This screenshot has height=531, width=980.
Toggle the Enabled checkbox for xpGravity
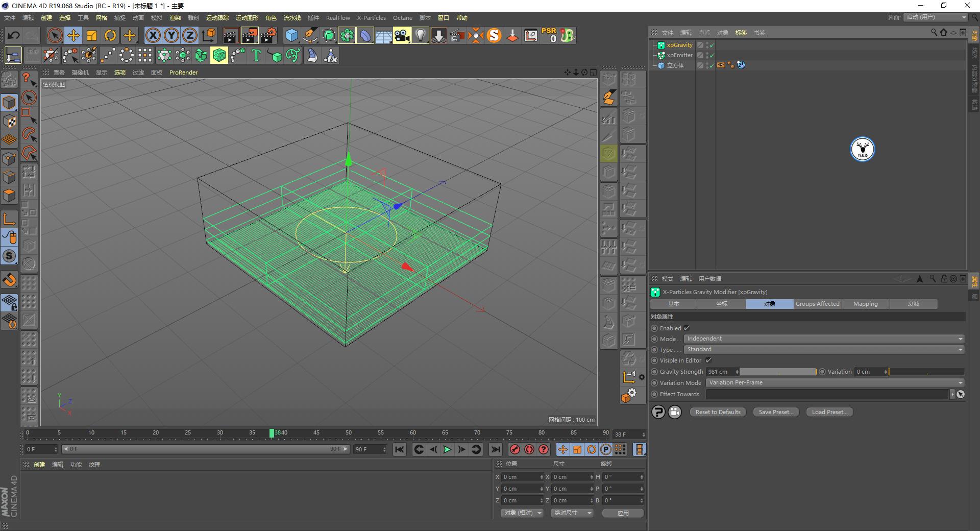[x=687, y=328]
